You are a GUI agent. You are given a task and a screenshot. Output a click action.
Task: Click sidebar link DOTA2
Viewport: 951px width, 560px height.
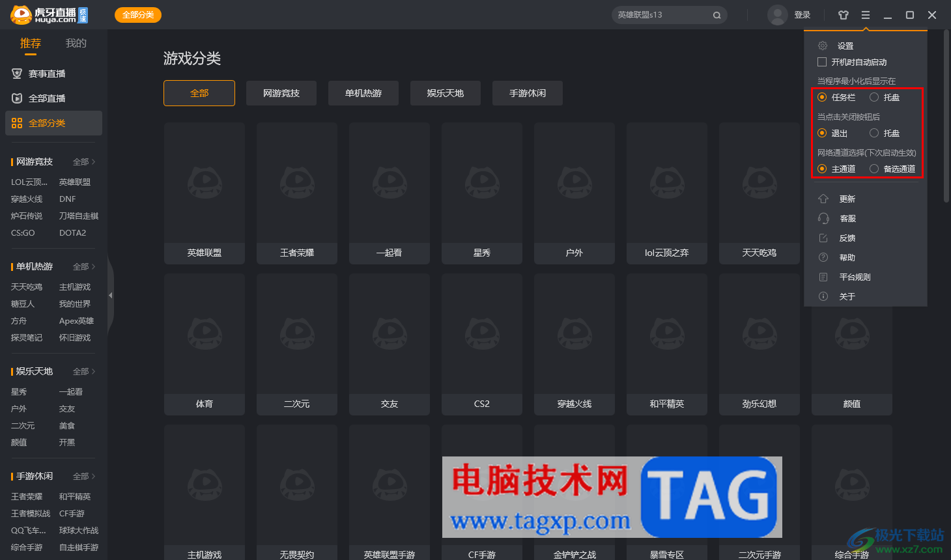click(72, 232)
